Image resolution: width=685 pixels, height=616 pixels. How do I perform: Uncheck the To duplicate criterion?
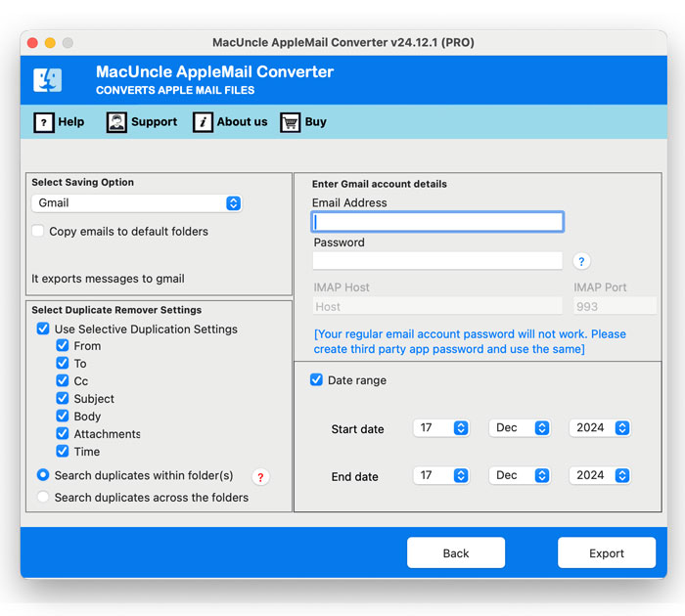[x=63, y=363]
